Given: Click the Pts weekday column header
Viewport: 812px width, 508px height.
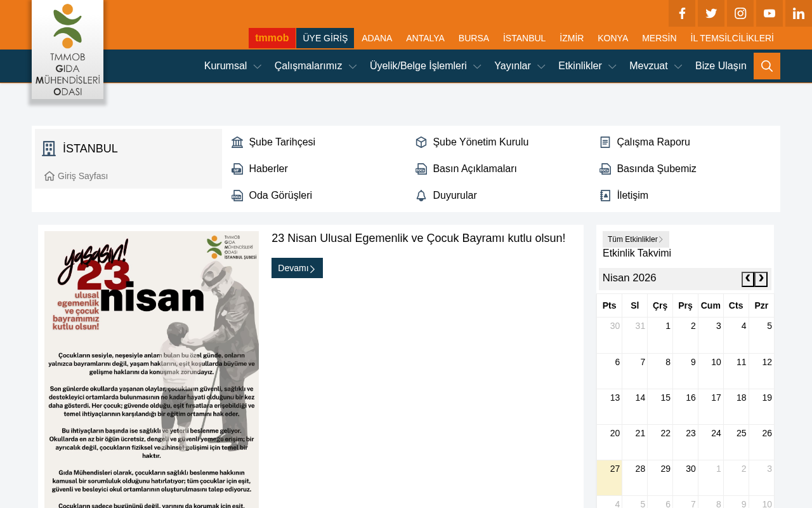Looking at the screenshot, I should (x=610, y=305).
